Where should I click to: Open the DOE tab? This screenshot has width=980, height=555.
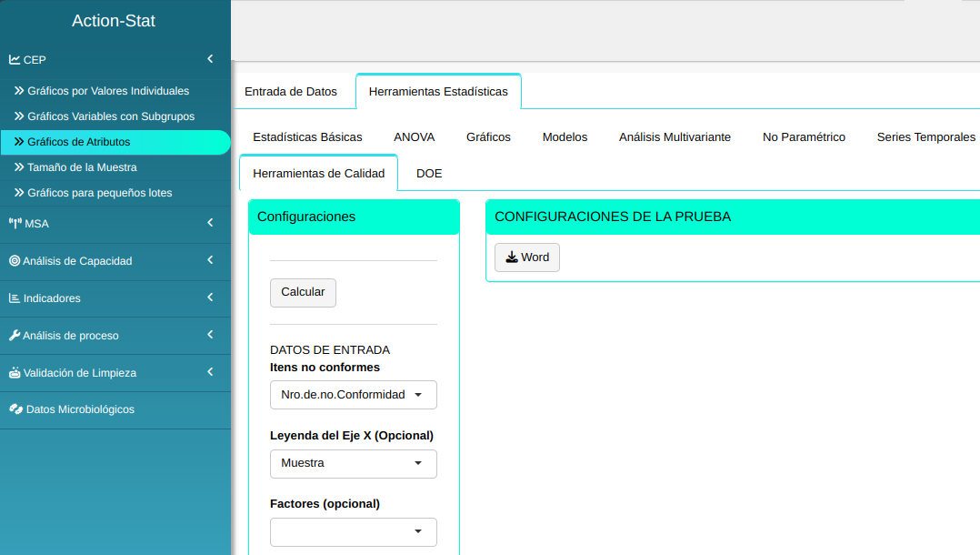click(429, 174)
